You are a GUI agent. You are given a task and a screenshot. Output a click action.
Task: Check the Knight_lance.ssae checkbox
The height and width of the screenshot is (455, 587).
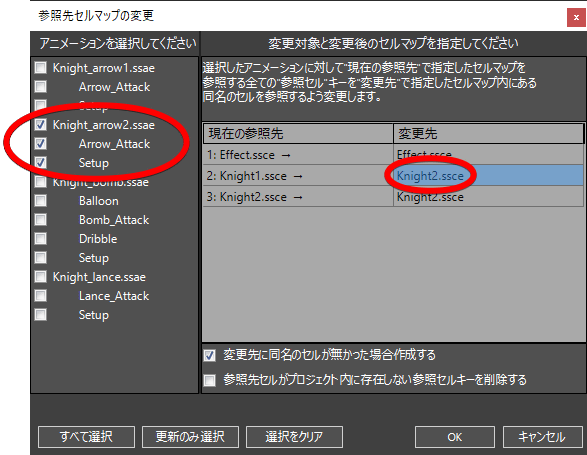pyautogui.click(x=40, y=277)
